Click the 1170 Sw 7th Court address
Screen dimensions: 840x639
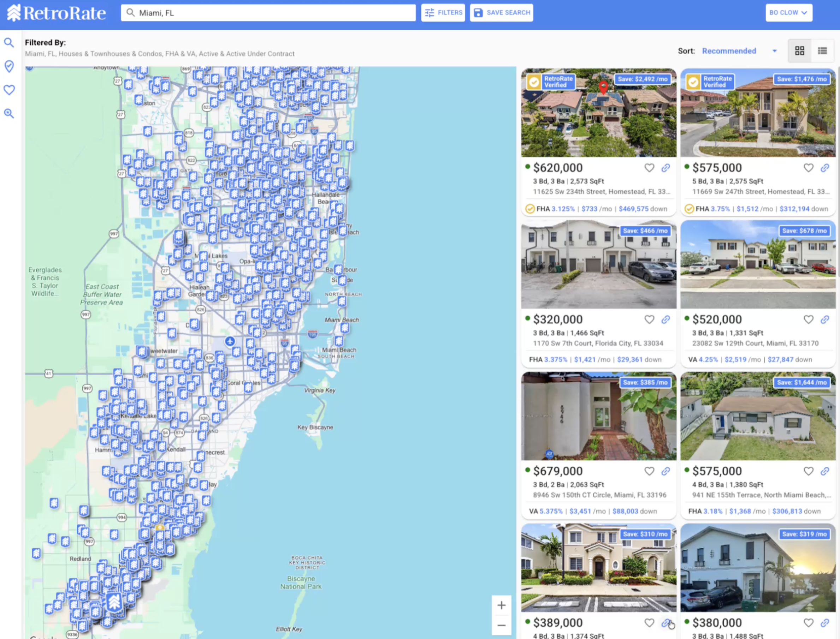pos(598,344)
